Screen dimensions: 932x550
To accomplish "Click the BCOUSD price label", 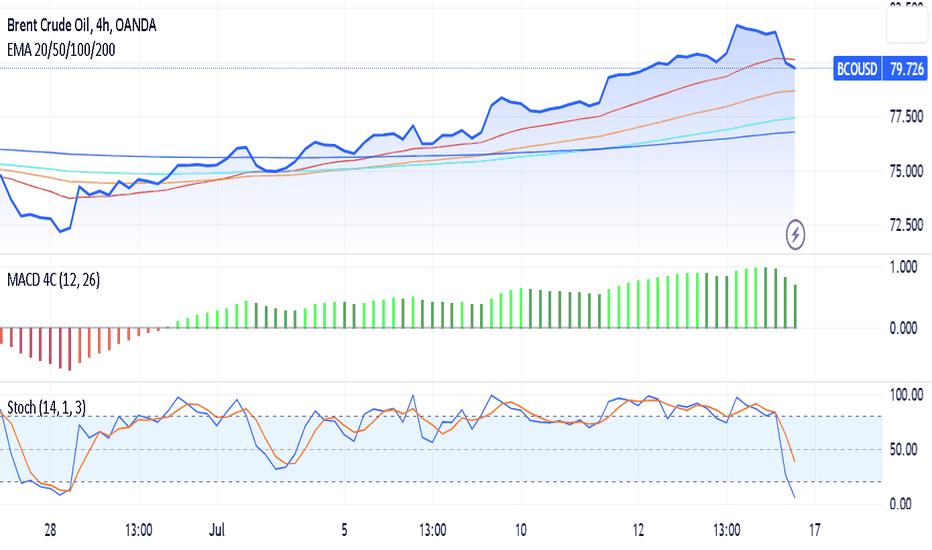I will 857,69.
